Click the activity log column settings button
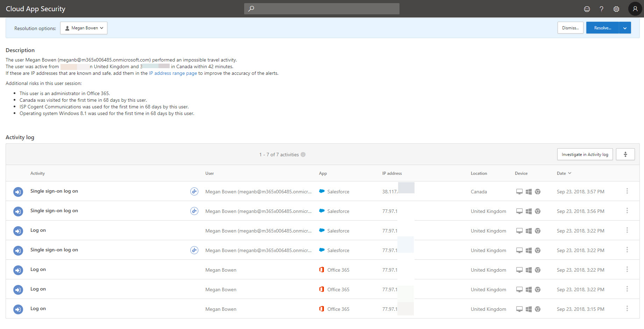644x329 pixels. [x=625, y=154]
